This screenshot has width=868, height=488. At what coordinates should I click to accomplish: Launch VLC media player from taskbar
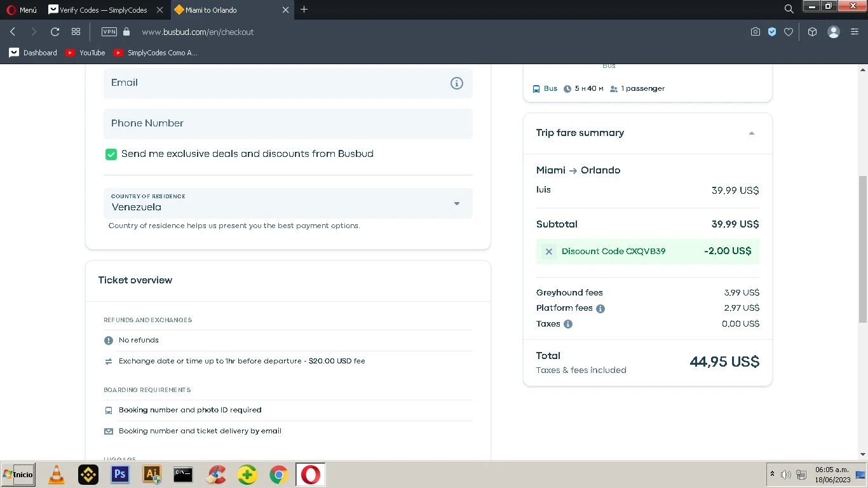click(x=57, y=475)
